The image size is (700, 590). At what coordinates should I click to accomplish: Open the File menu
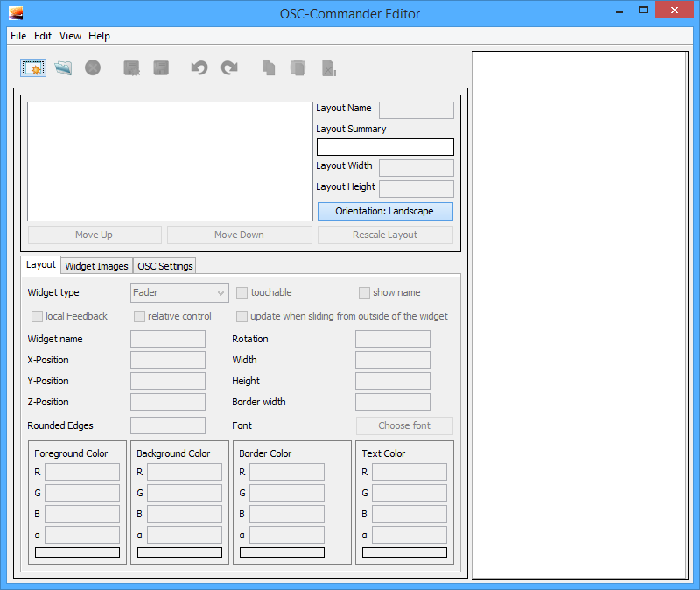pyautogui.click(x=18, y=36)
